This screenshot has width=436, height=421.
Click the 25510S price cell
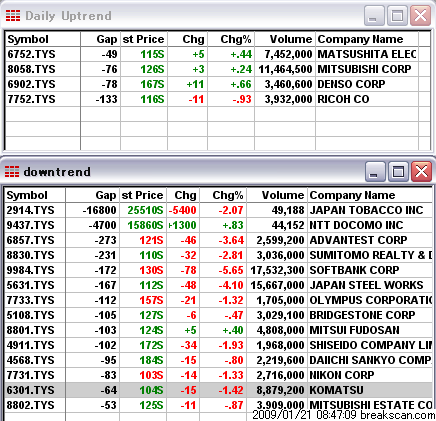145,210
